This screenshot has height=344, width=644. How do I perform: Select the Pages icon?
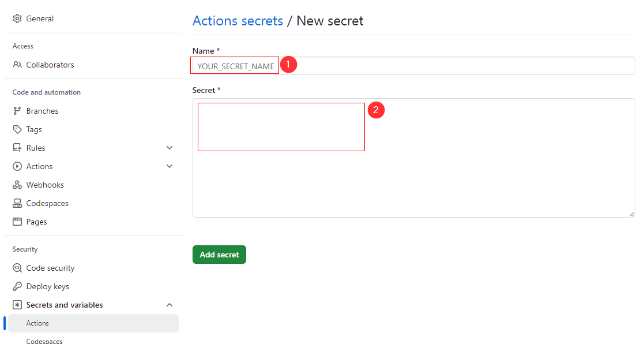tap(17, 221)
